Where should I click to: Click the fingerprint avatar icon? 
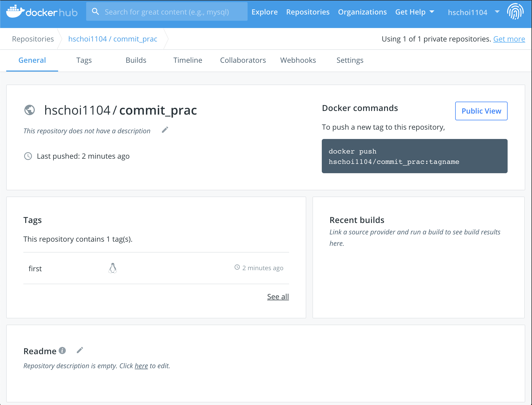pyautogui.click(x=515, y=12)
